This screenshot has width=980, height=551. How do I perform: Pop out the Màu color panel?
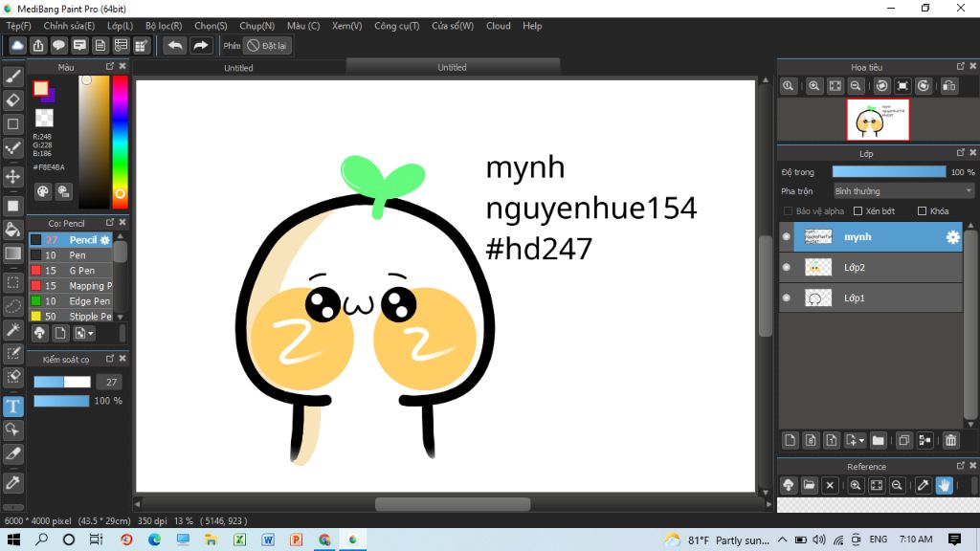click(110, 66)
